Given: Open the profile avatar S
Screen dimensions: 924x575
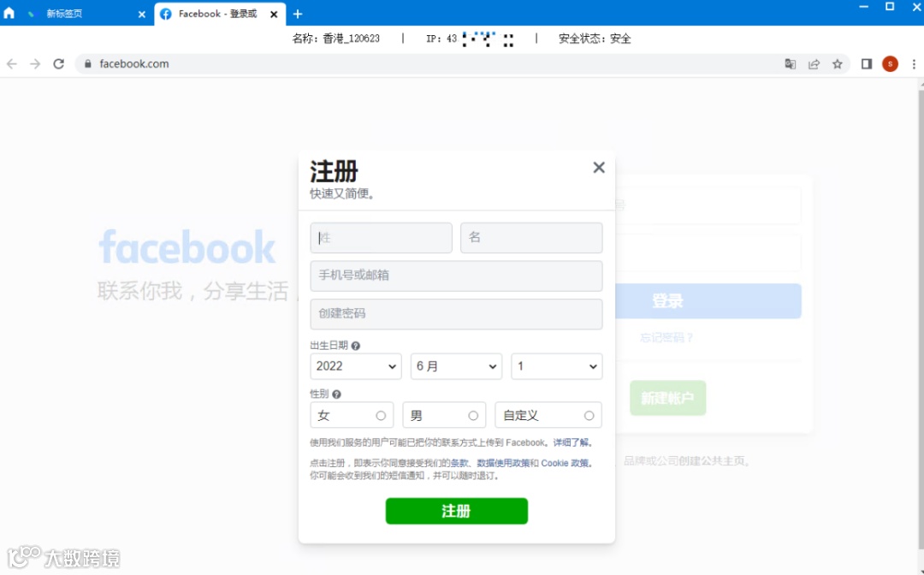Looking at the screenshot, I should [890, 63].
